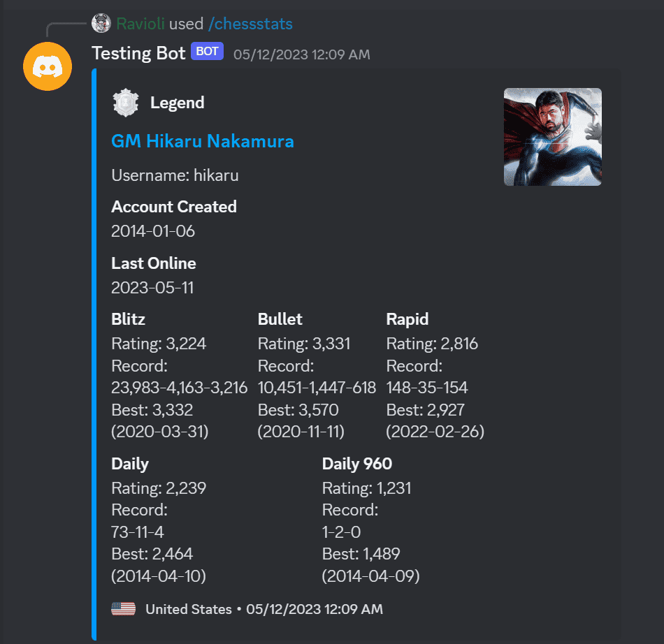Click the blue embed color bar
The width and height of the screenshot is (664, 644).
(x=94, y=354)
